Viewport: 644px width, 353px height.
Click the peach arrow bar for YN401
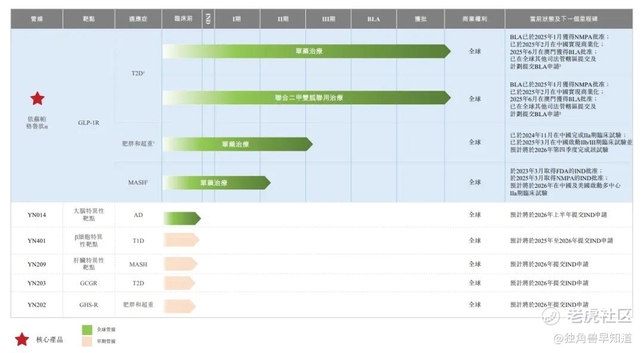(181, 240)
